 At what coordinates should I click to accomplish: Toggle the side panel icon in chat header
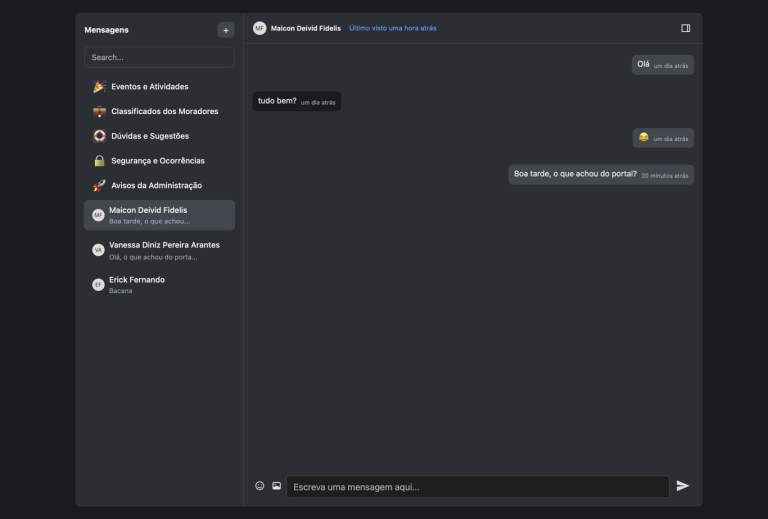pyautogui.click(x=686, y=28)
